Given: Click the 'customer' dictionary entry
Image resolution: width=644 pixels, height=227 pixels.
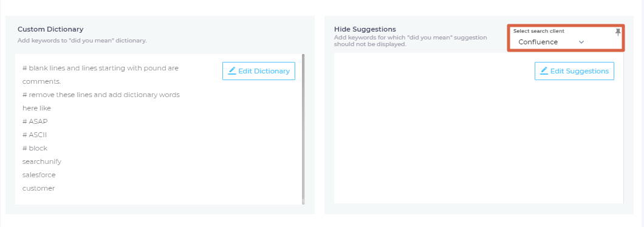Looking at the screenshot, I should click(39, 188).
